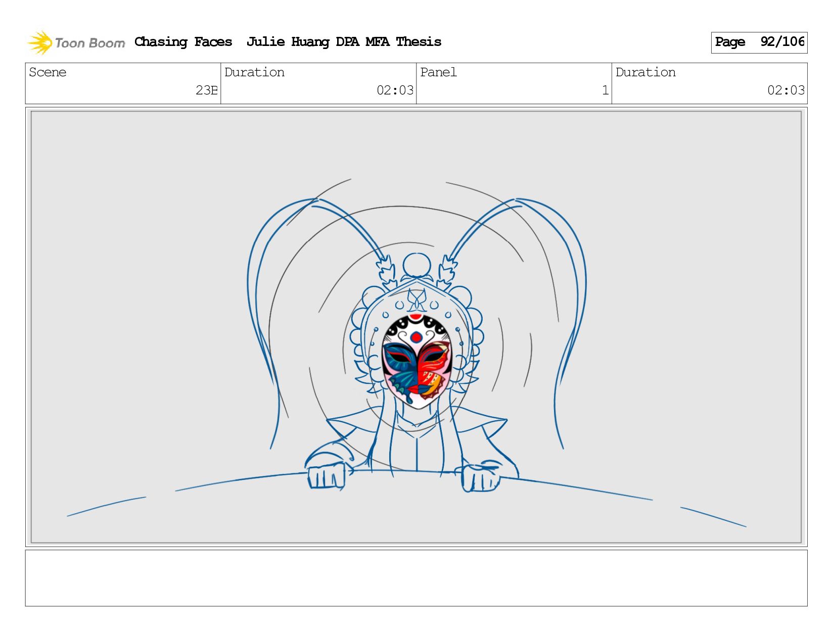
Task: Click the scene duration value 02:03
Action: pyautogui.click(x=395, y=90)
